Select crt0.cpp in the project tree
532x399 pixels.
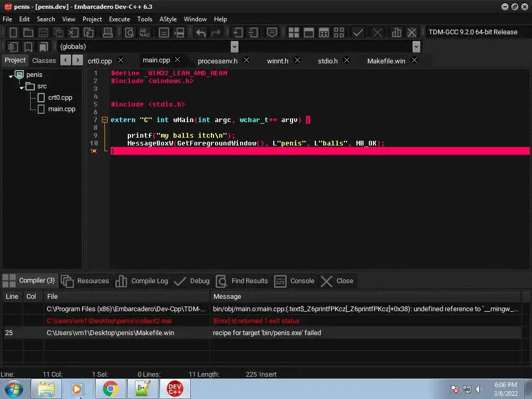pos(60,97)
